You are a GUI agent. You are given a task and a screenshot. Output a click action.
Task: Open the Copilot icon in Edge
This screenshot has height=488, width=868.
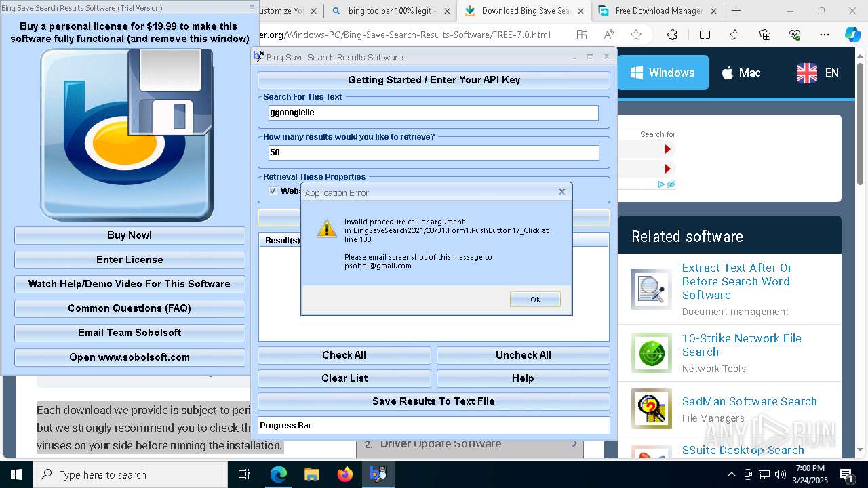pyautogui.click(x=852, y=35)
